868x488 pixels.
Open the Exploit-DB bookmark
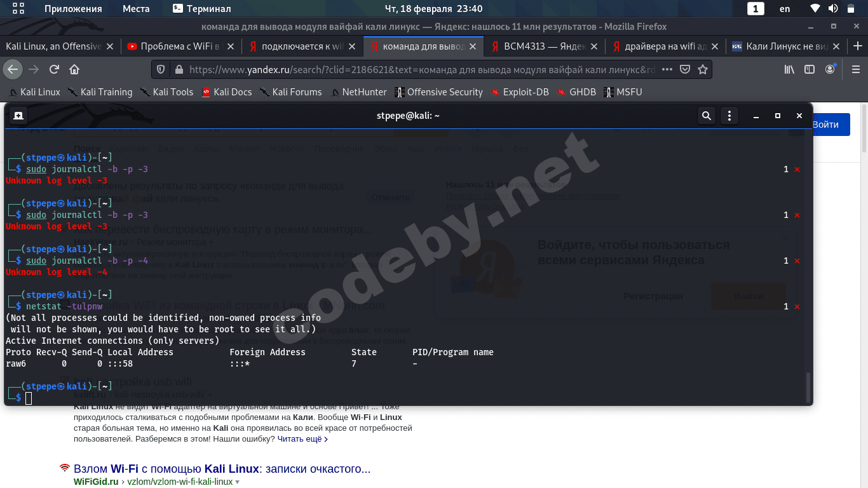pos(520,92)
